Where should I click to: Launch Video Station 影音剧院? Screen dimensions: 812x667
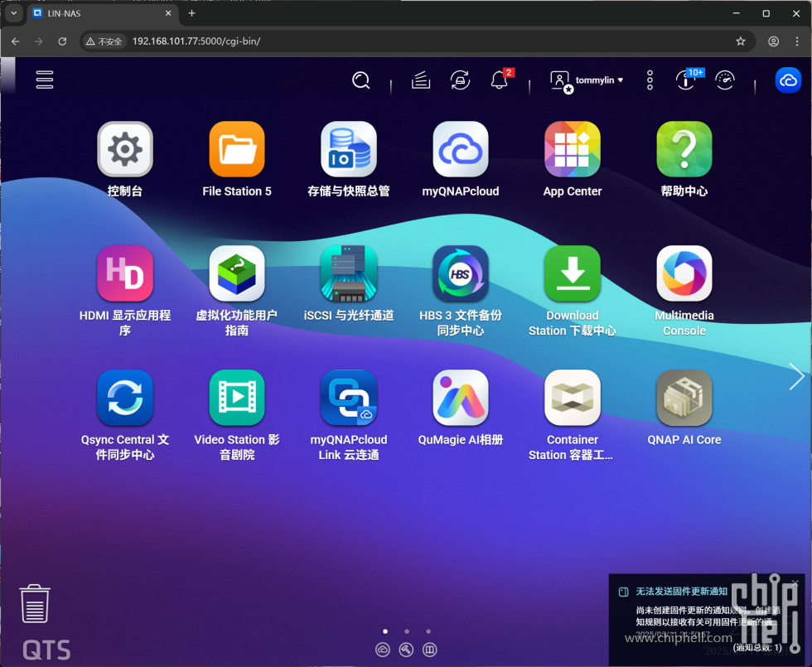pyautogui.click(x=237, y=398)
